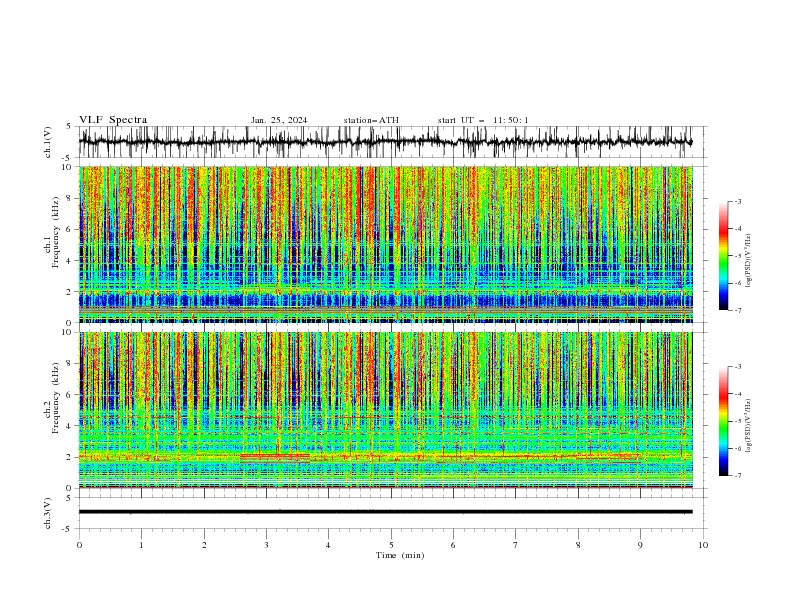
Task: Click the "ch.3(V)" waveform axis label
Action: [x=48, y=513]
